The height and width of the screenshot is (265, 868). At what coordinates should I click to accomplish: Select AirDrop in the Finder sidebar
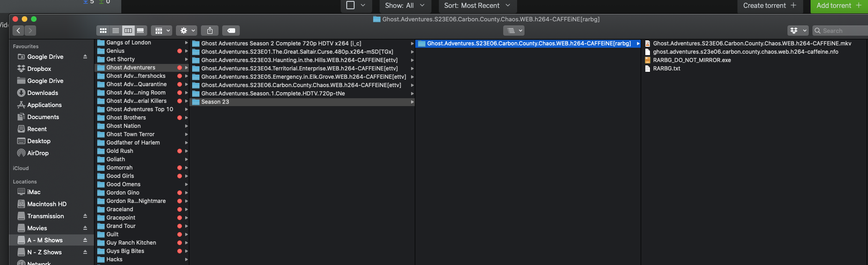[37, 153]
